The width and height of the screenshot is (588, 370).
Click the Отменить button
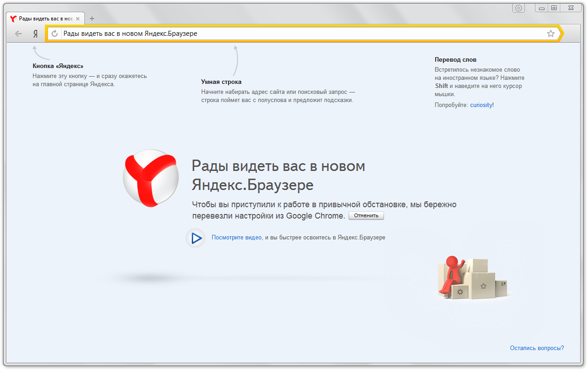pyautogui.click(x=366, y=216)
